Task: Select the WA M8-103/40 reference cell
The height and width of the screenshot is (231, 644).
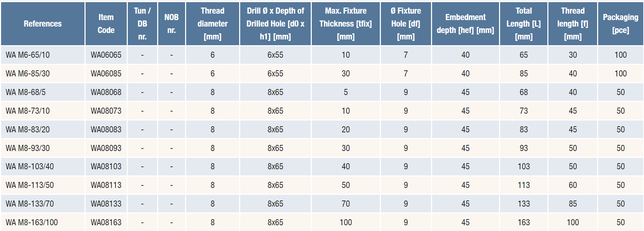Action: click(x=30, y=166)
